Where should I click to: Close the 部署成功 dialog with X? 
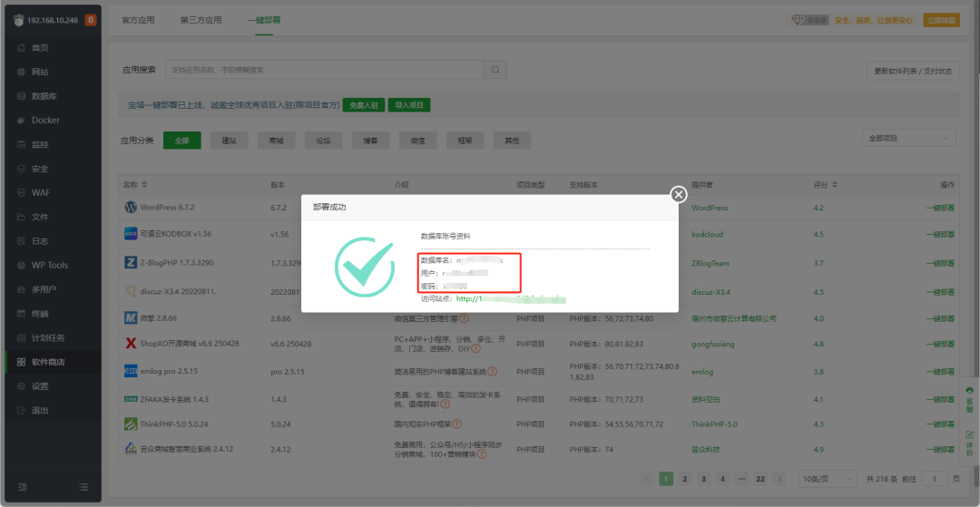tap(679, 195)
